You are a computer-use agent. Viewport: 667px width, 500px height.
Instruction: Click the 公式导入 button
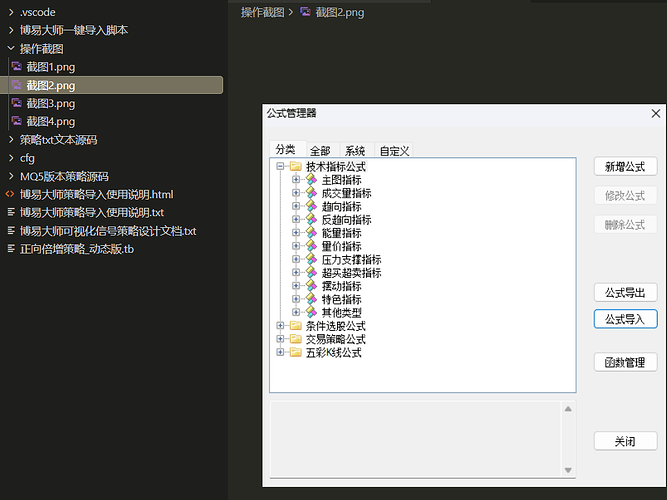point(625,319)
